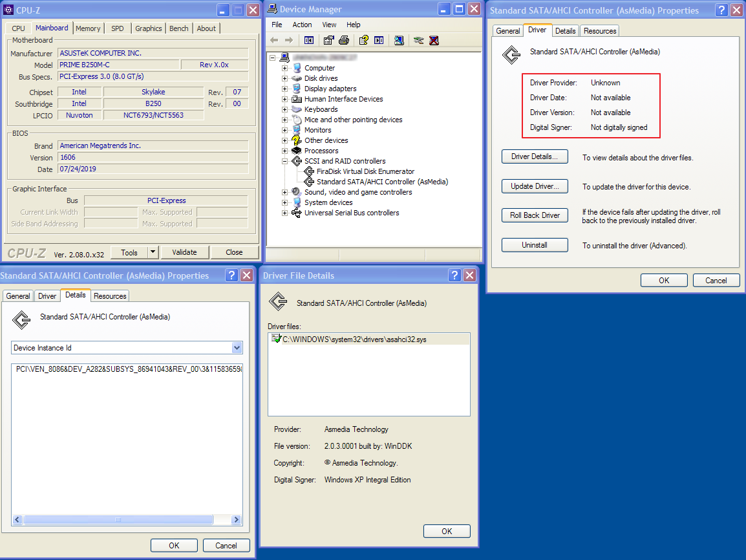Click Validate in CPU-Z
Image resolution: width=746 pixels, height=560 pixels.
coord(185,252)
